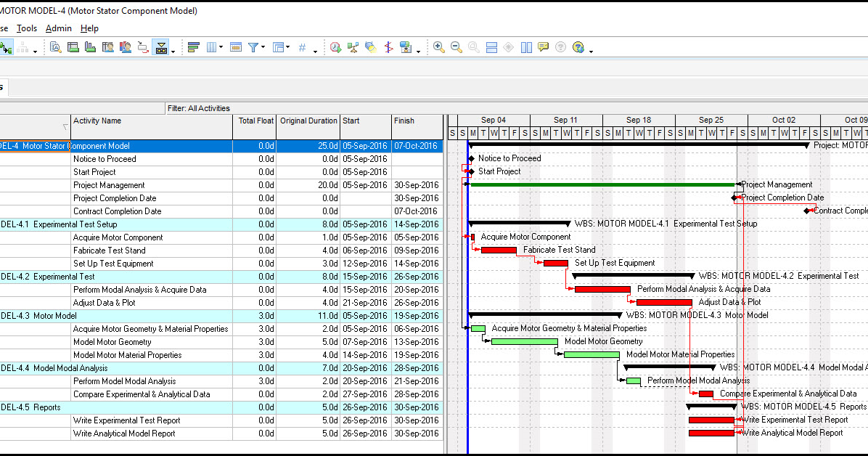
Task: Open the Filters dialog with the funnel icon
Action: click(253, 46)
